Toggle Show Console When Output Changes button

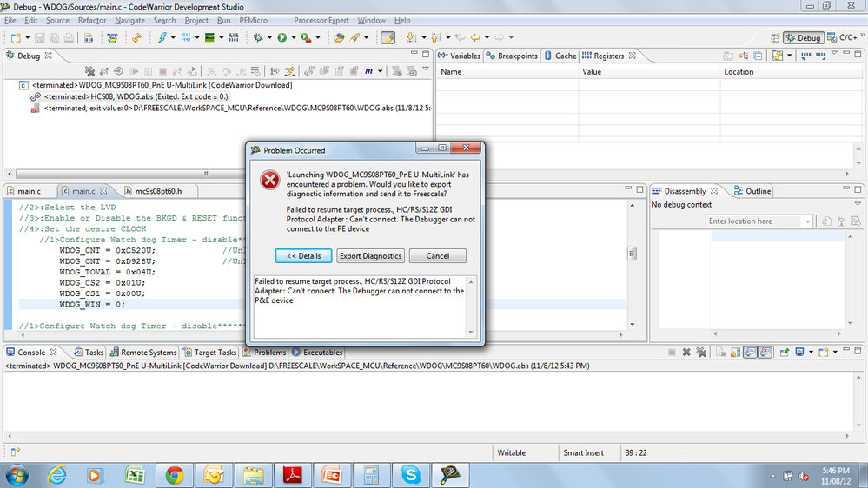click(x=750, y=352)
